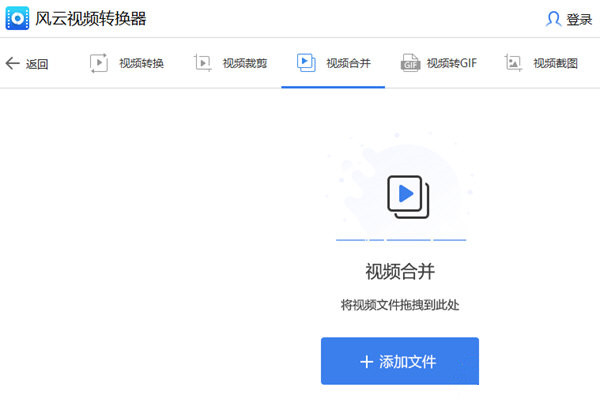Click the GIF icon in the tab bar
This screenshot has width=600, height=410.
[x=410, y=63]
